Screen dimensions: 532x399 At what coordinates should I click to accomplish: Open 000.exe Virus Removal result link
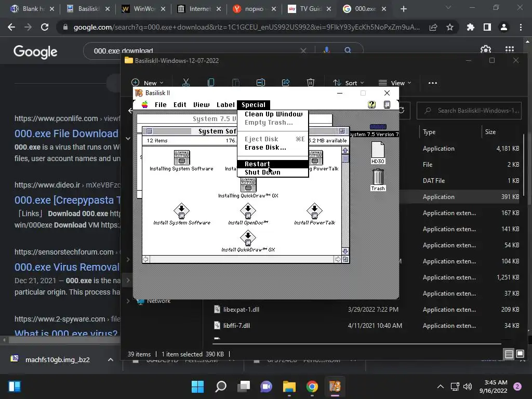click(x=67, y=267)
